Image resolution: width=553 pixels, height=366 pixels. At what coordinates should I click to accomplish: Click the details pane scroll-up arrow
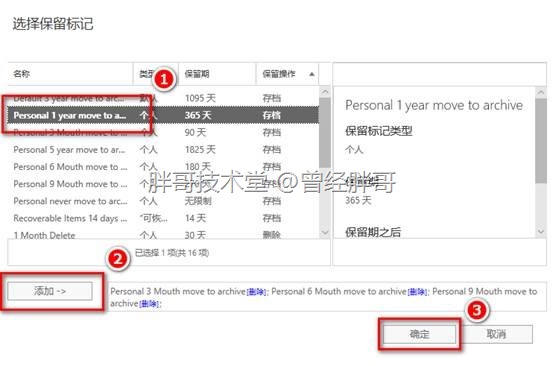(541, 92)
